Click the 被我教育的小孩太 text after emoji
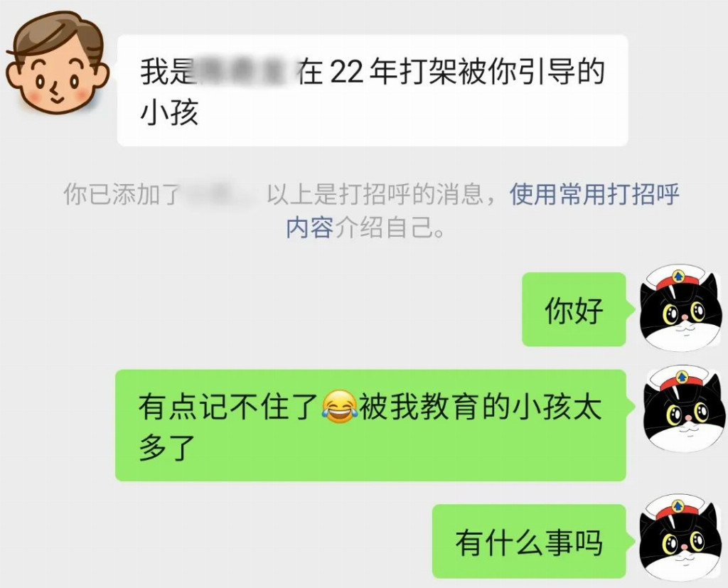This screenshot has height=588, width=728. [481, 407]
